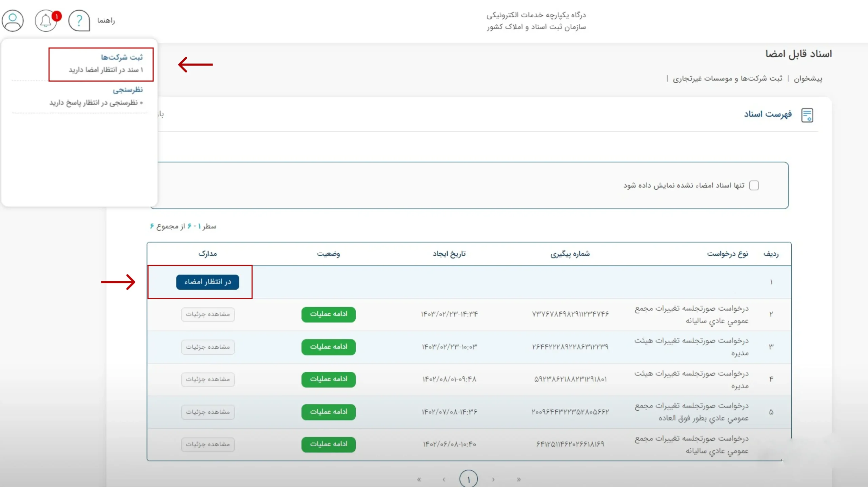The height and width of the screenshot is (487, 868).
Task: Go to the first page using double arrow
Action: (x=518, y=479)
